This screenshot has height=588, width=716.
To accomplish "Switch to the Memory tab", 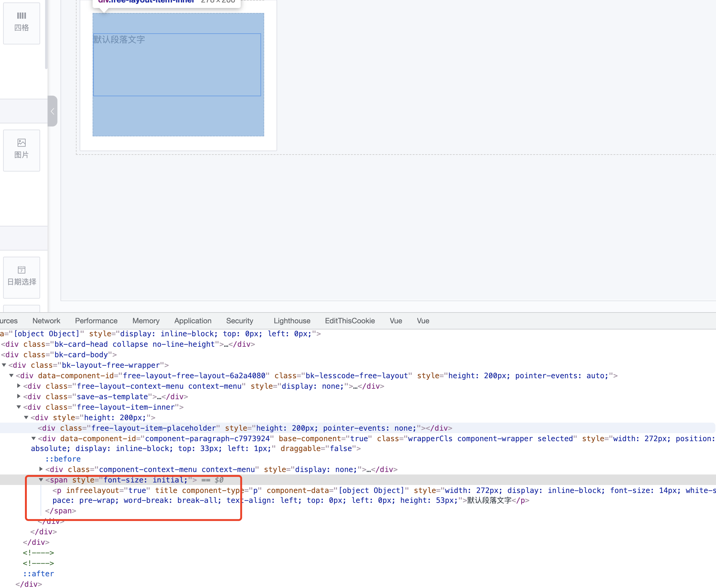I will click(x=146, y=321).
